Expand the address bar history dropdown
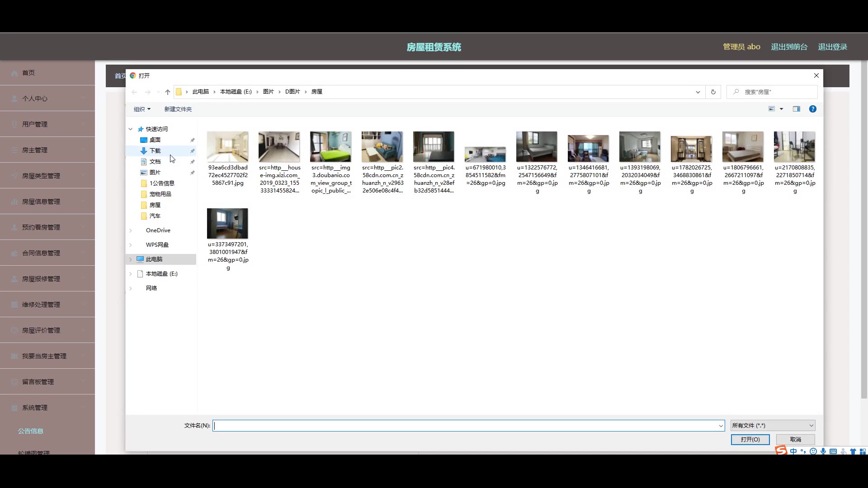 pos(698,92)
